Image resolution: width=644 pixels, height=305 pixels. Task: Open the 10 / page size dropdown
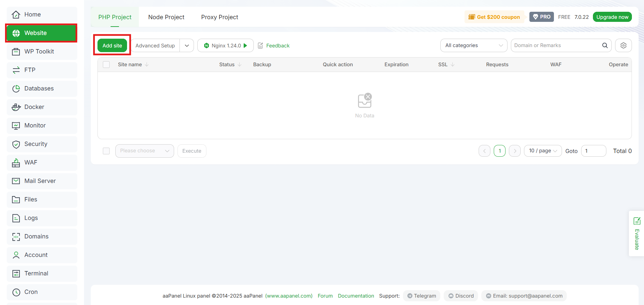tap(542, 151)
